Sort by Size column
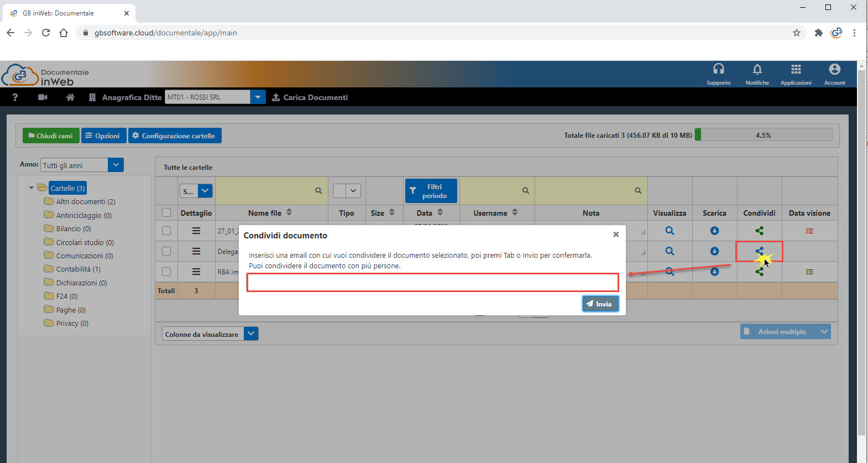The height and width of the screenshot is (463, 868). (391, 212)
